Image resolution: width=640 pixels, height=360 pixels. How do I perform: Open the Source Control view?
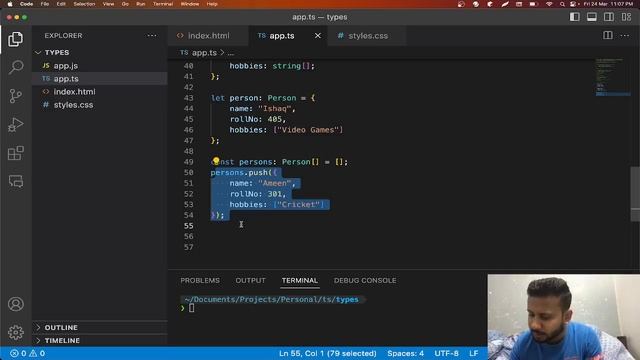point(16,96)
